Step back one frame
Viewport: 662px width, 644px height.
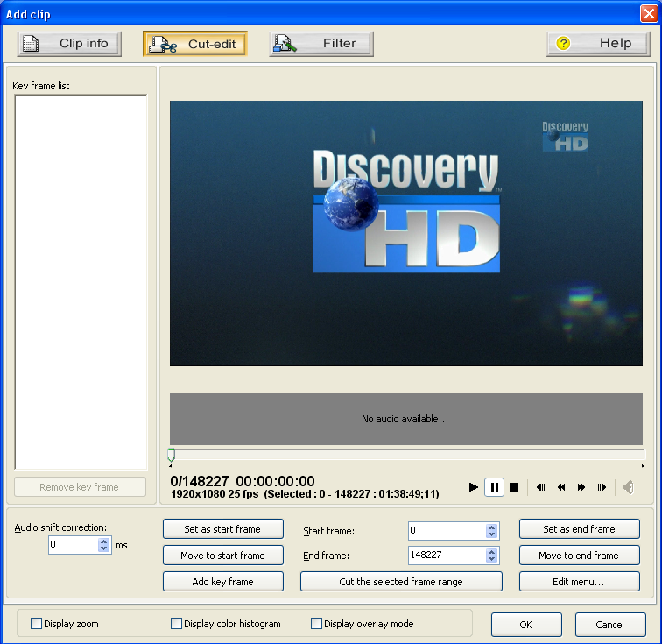541,487
